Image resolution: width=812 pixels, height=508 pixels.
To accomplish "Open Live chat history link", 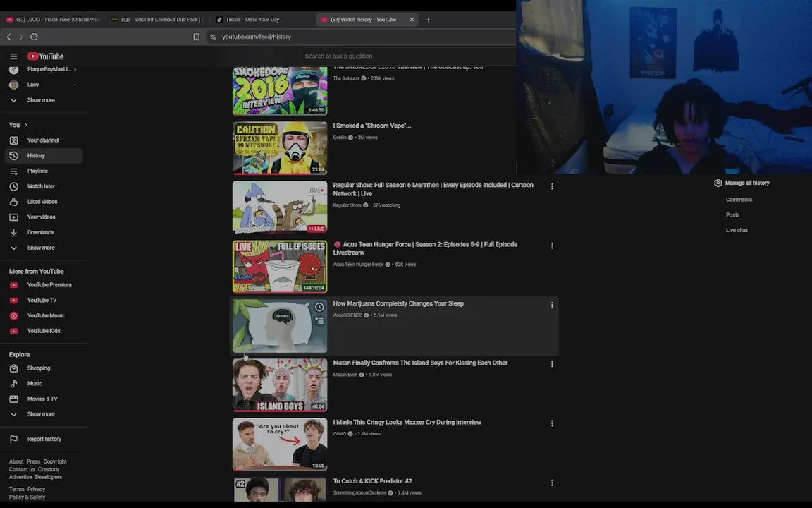I will pyautogui.click(x=737, y=230).
